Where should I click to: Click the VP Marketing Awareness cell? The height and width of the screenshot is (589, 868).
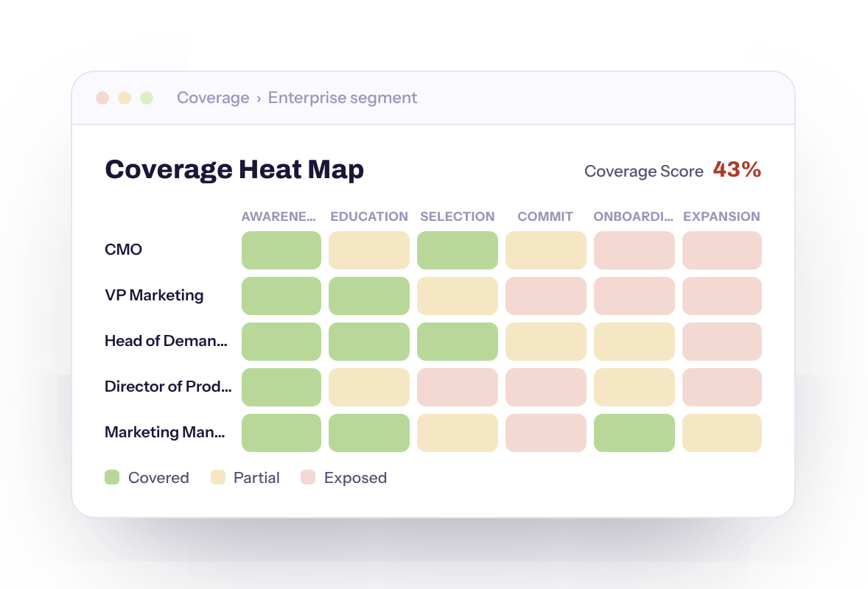coord(281,296)
